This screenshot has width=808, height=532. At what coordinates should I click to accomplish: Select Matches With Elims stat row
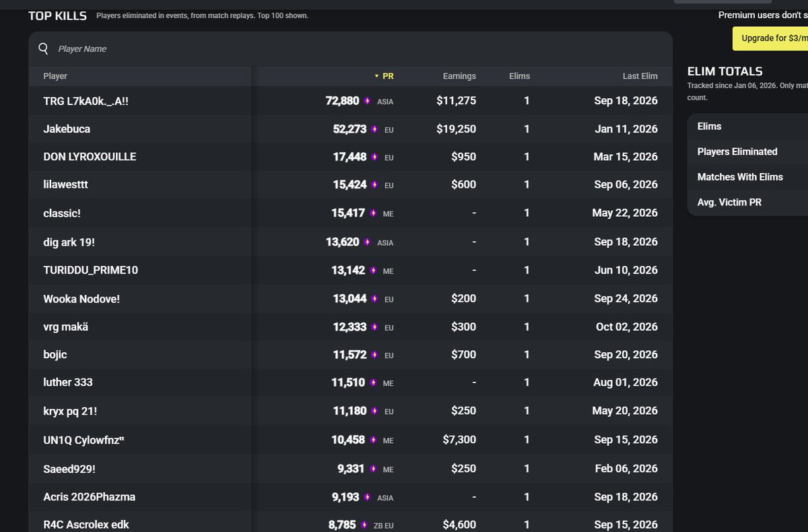748,177
